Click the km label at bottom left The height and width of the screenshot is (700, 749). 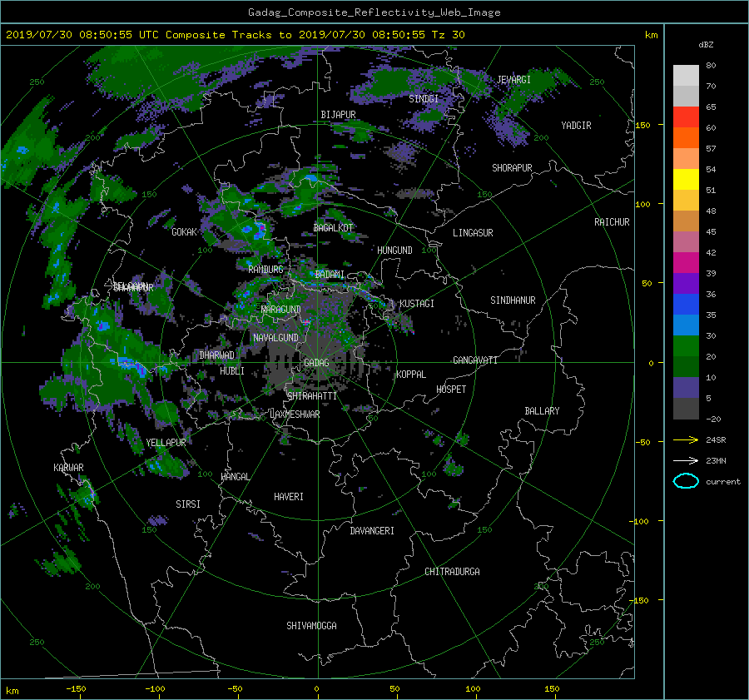[x=12, y=691]
